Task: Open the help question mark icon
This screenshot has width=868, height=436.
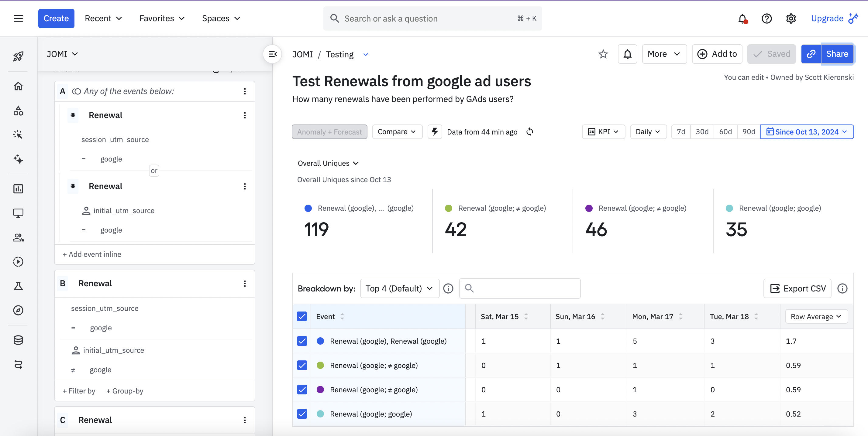Action: 766,19
